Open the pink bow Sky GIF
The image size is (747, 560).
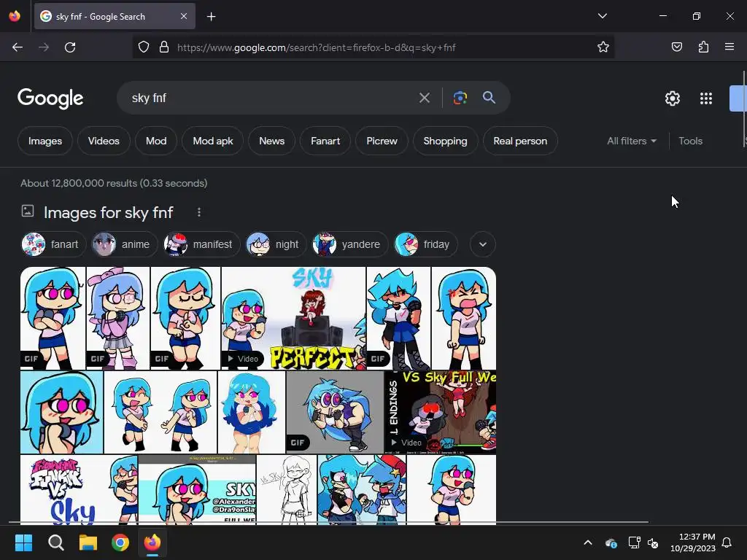coord(118,318)
